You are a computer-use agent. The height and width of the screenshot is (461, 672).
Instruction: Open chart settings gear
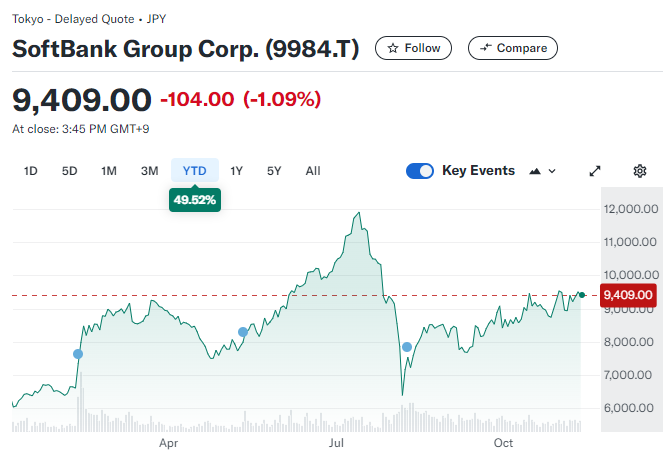click(x=640, y=171)
